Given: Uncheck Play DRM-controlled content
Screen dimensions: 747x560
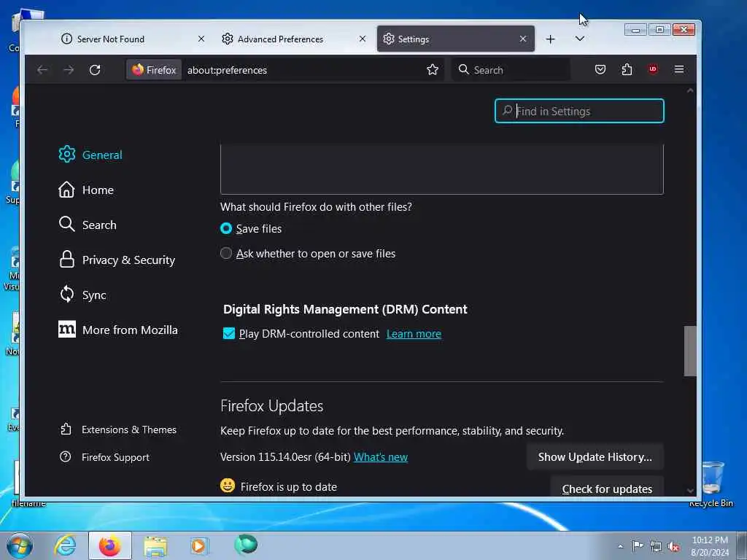Looking at the screenshot, I should [x=228, y=333].
